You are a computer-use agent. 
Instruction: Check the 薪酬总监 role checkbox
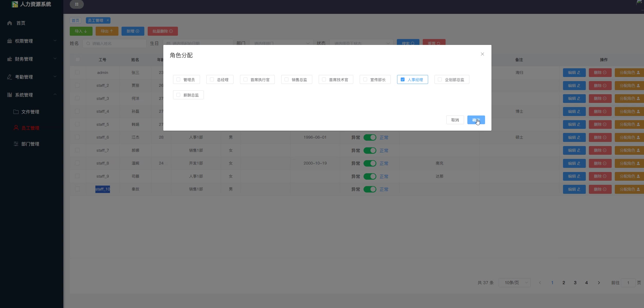[178, 95]
